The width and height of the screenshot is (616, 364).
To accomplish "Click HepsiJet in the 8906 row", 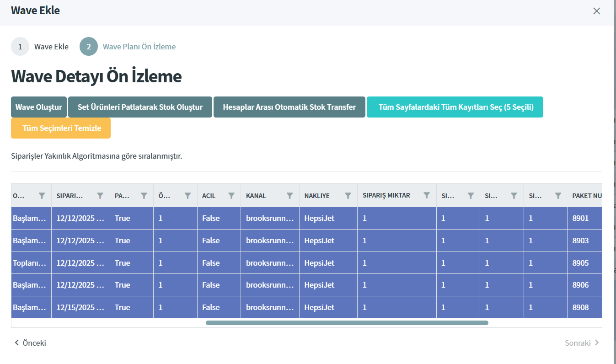I will point(328,285).
